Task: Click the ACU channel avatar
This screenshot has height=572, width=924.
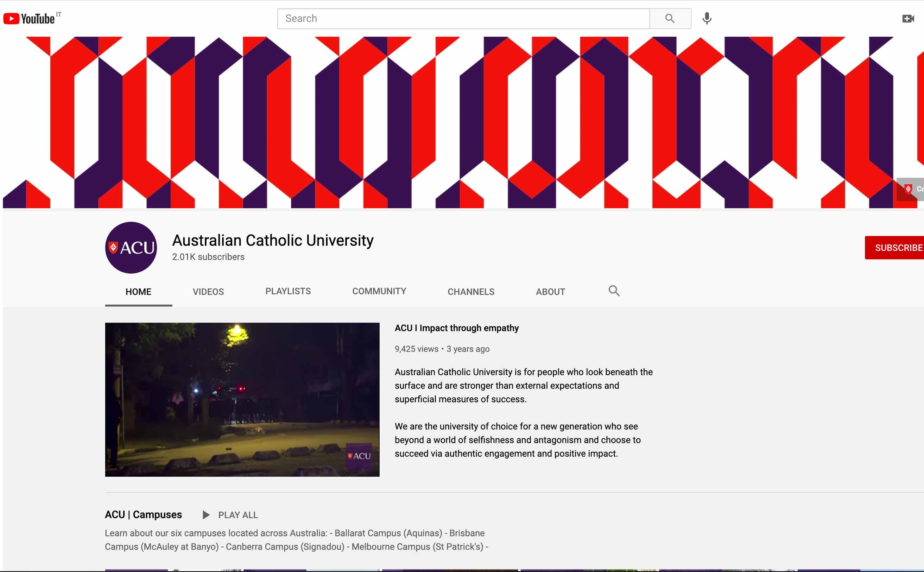Action: (x=131, y=247)
